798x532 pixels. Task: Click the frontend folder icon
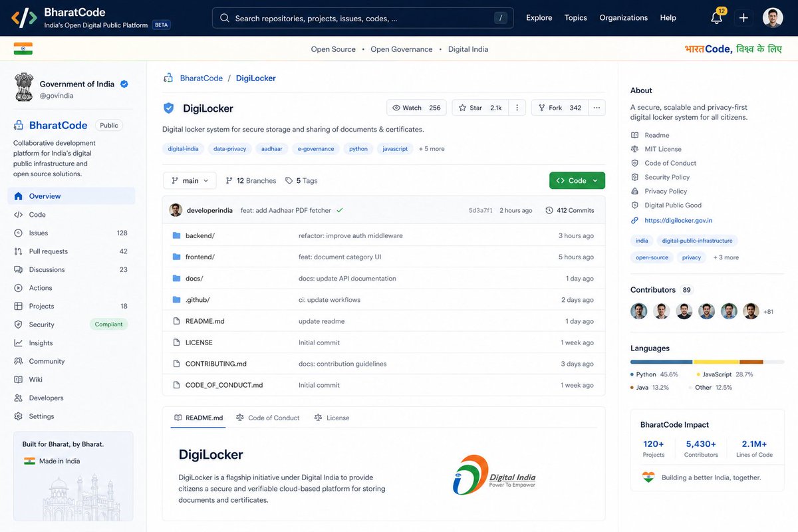coord(176,257)
